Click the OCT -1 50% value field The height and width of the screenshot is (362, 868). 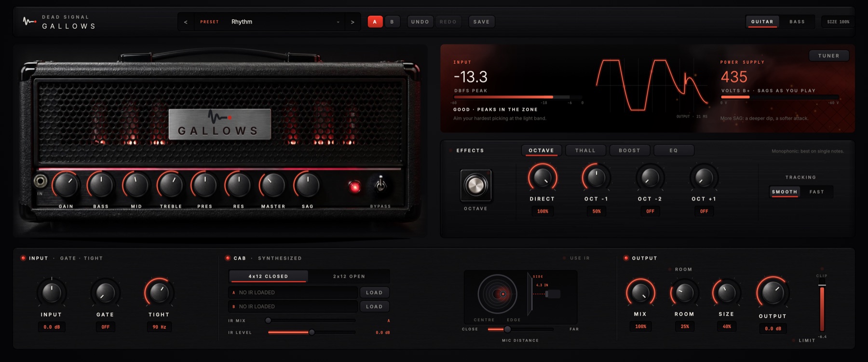[x=597, y=211]
